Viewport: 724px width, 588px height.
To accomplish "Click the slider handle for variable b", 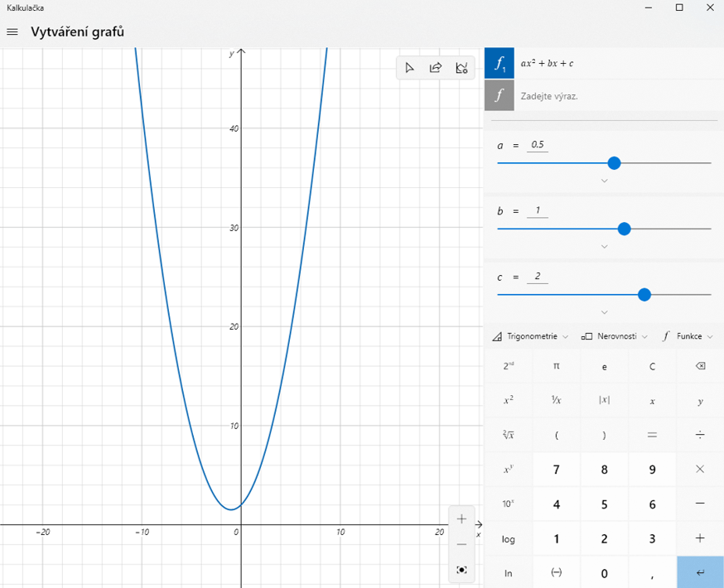I will pos(625,229).
